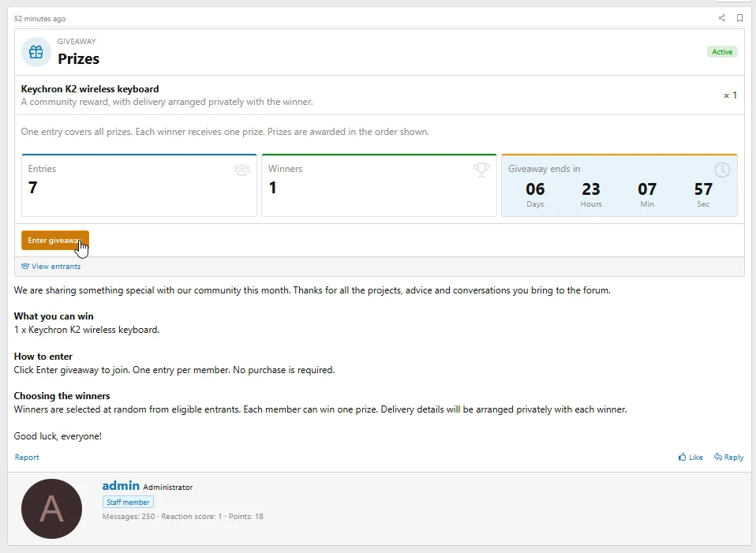Click the Winners count card
Viewport: 756px width, 553px height.
379,185
